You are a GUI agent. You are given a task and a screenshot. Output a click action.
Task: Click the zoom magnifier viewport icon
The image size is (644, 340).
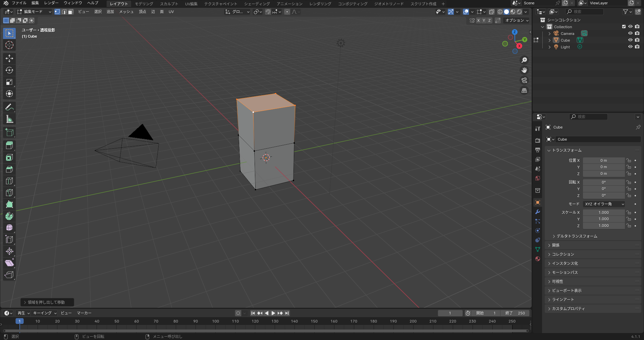click(x=524, y=60)
